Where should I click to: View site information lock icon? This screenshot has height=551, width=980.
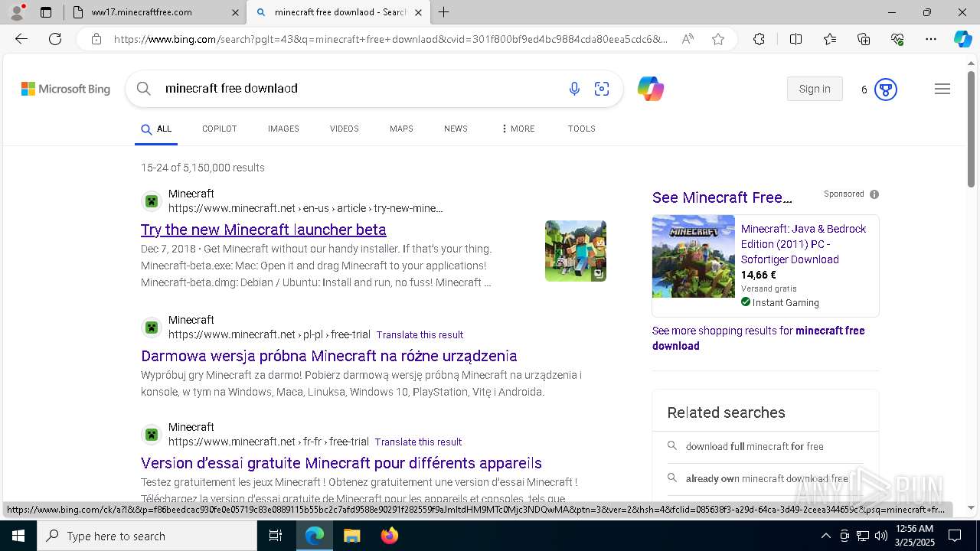(x=96, y=39)
